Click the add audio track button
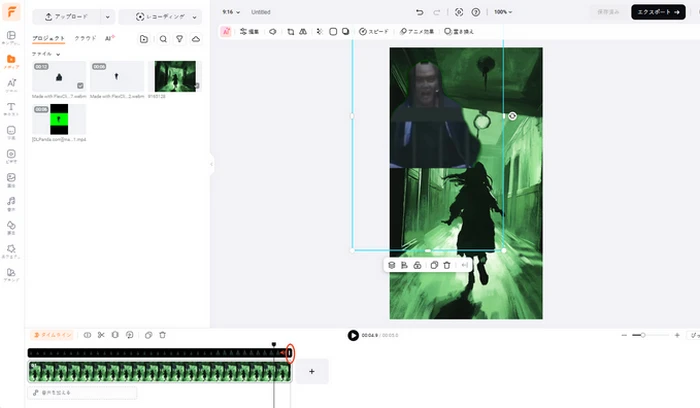This screenshot has height=408, width=700. coord(83,393)
